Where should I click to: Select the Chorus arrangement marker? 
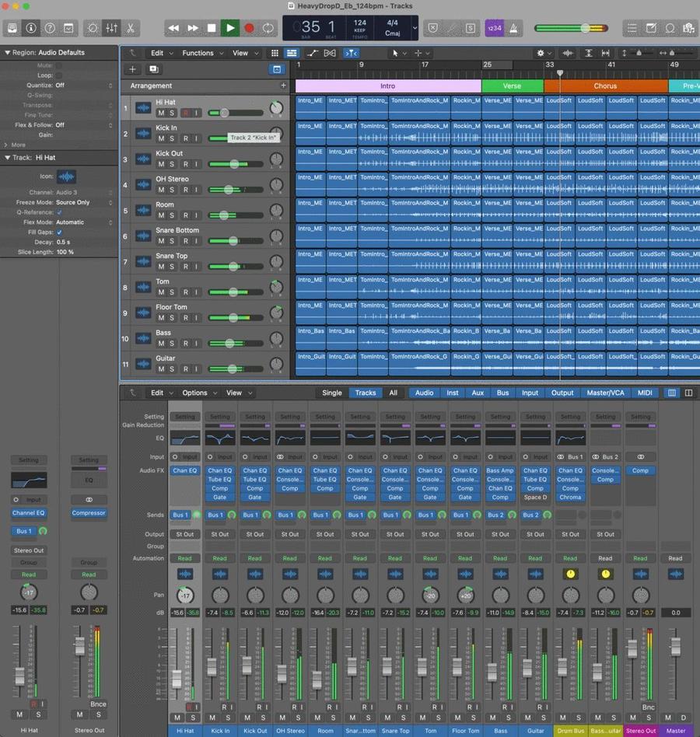(x=605, y=86)
